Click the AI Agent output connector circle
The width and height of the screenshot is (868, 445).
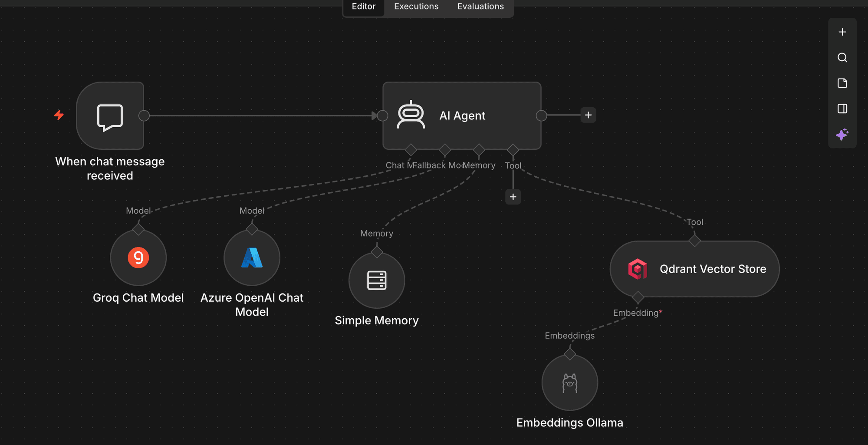pos(541,115)
